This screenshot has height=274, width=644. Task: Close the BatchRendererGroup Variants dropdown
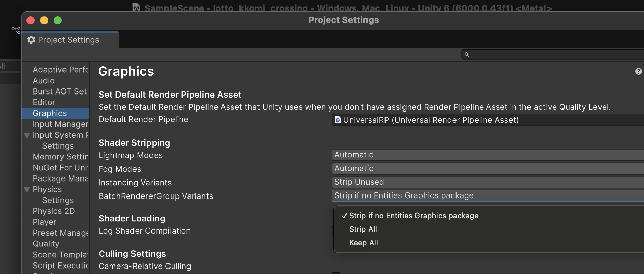pos(488,195)
